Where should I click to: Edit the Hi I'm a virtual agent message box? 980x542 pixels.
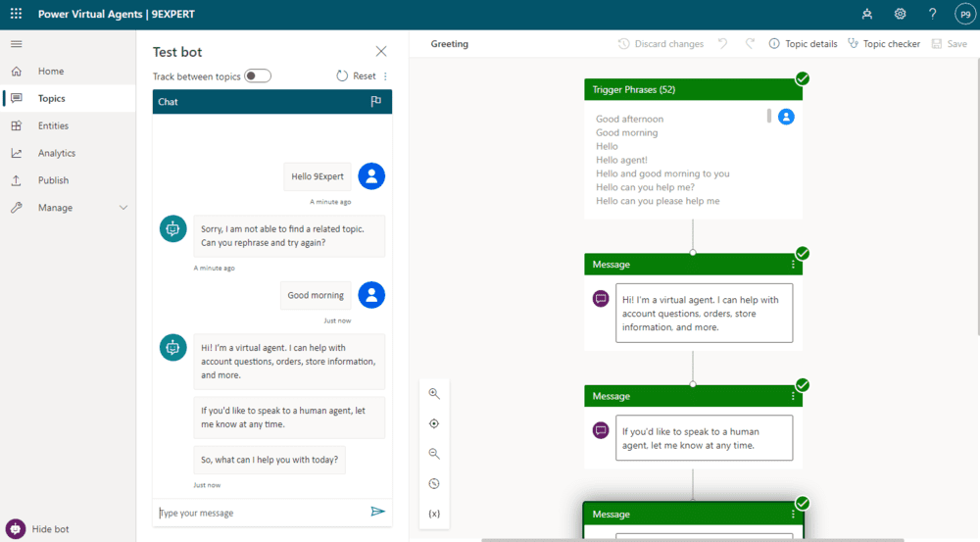click(x=704, y=314)
